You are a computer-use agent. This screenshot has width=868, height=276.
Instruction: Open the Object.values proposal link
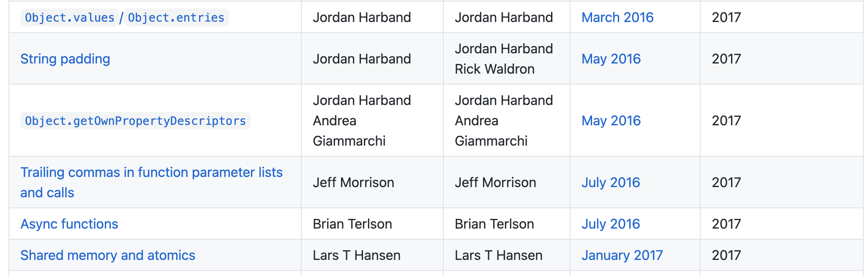pos(70,17)
